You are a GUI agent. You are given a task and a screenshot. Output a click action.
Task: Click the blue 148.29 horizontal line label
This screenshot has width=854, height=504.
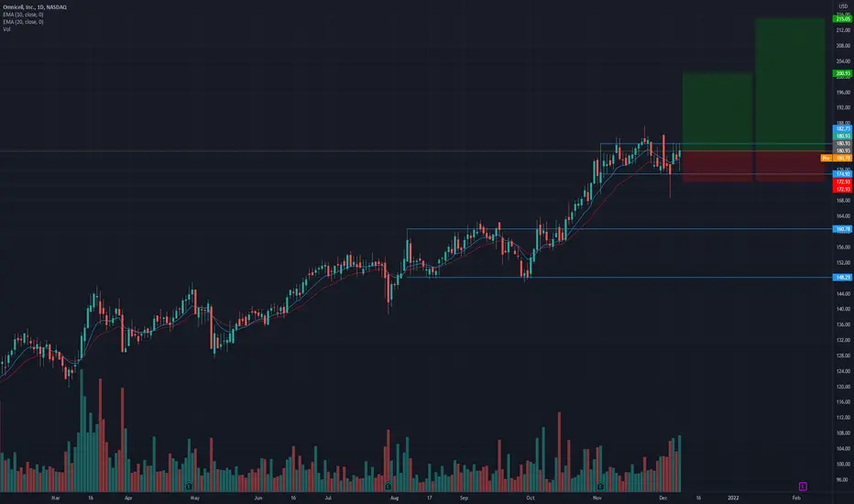coord(843,278)
